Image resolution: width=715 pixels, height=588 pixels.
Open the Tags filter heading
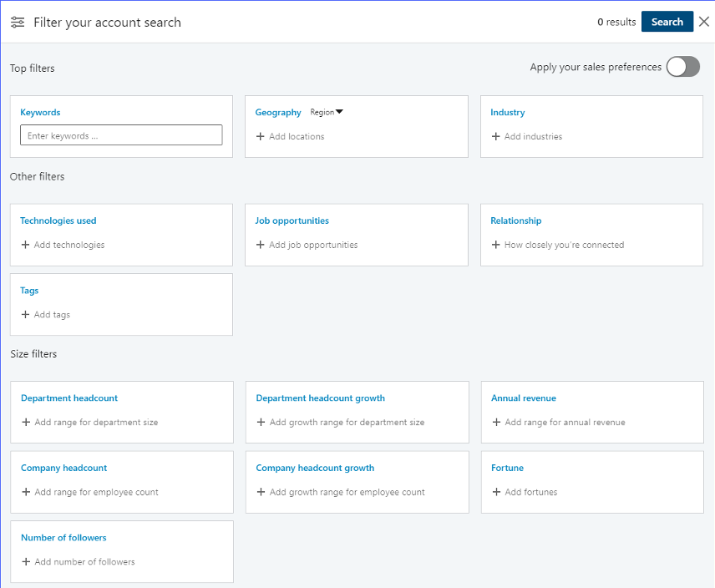pyautogui.click(x=29, y=291)
